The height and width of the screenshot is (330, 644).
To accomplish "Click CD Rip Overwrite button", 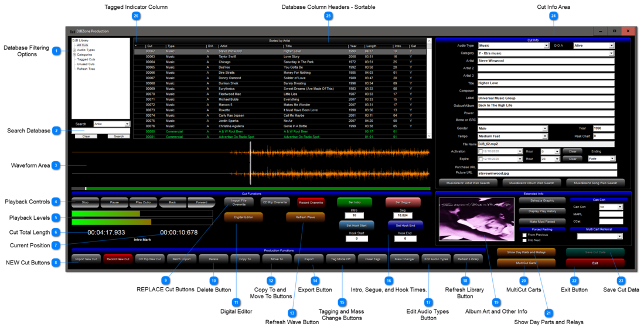I will point(275,202).
